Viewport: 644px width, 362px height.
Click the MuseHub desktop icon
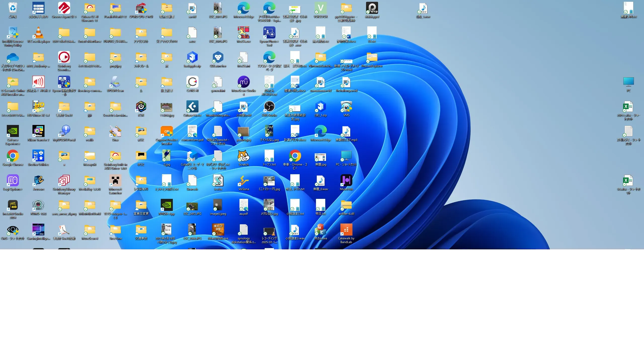(x=346, y=181)
